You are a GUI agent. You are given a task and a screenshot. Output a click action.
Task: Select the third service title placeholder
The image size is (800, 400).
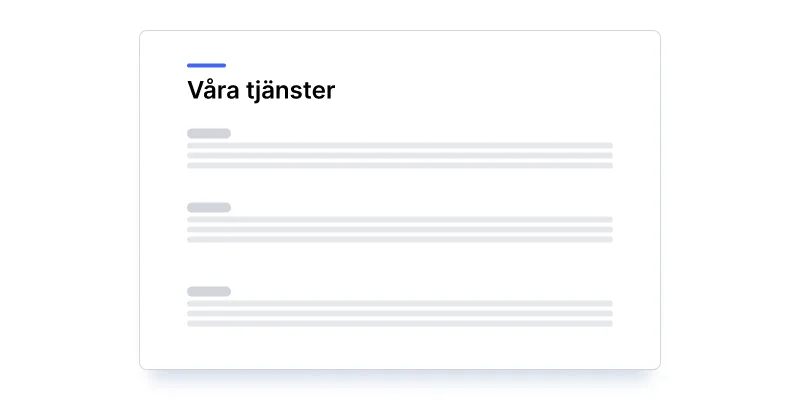coord(208,291)
